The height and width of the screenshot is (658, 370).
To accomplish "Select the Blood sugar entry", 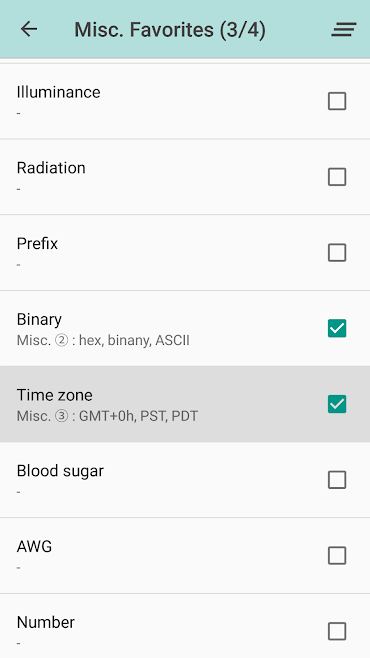I will [x=185, y=480].
